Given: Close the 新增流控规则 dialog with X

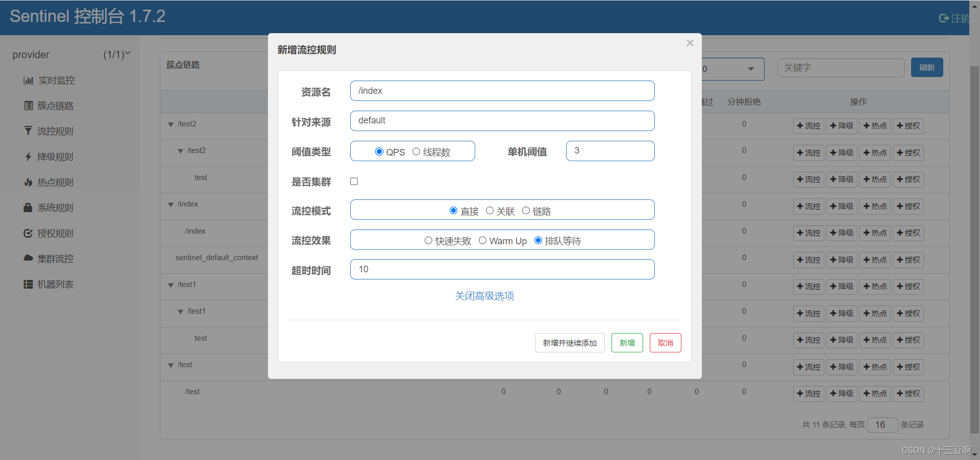Looking at the screenshot, I should click(x=690, y=43).
